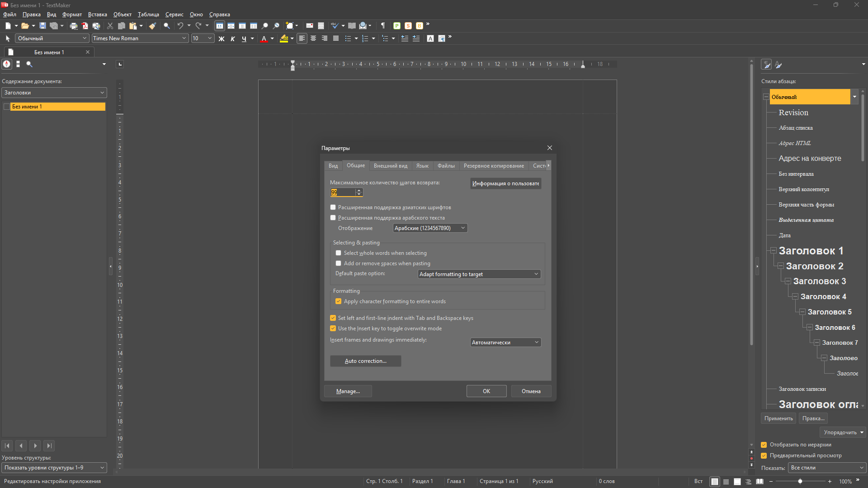Switch to 'Резервное копирование' tab
868x488 pixels.
click(x=494, y=166)
